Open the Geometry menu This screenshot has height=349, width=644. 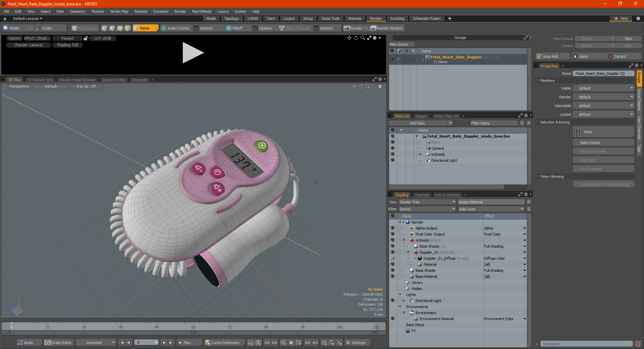pyautogui.click(x=77, y=11)
